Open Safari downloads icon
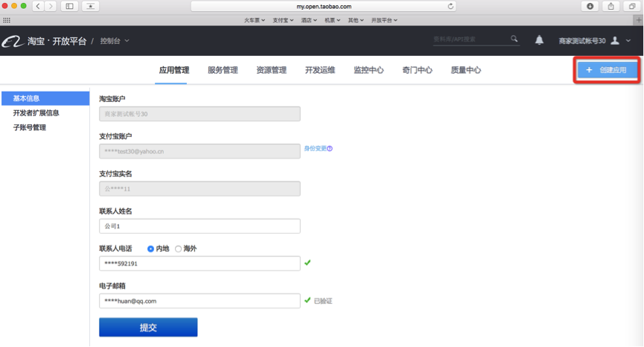Viewport: 644px width, 347px height. tap(590, 6)
